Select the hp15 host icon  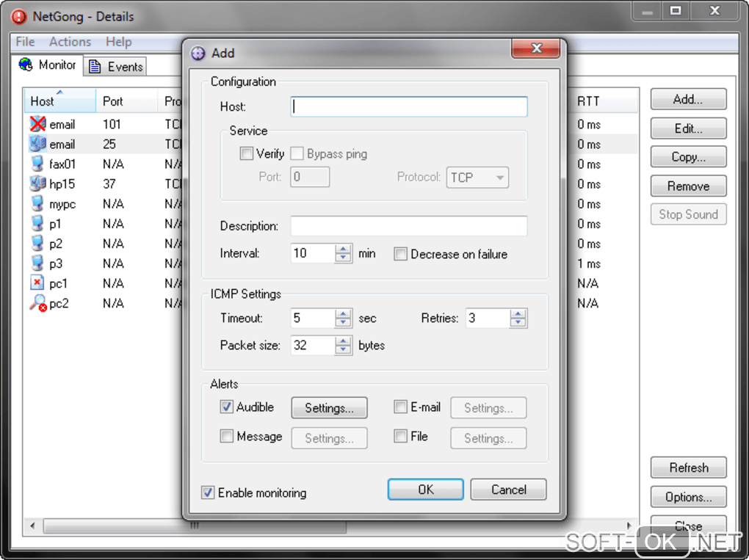point(37,183)
